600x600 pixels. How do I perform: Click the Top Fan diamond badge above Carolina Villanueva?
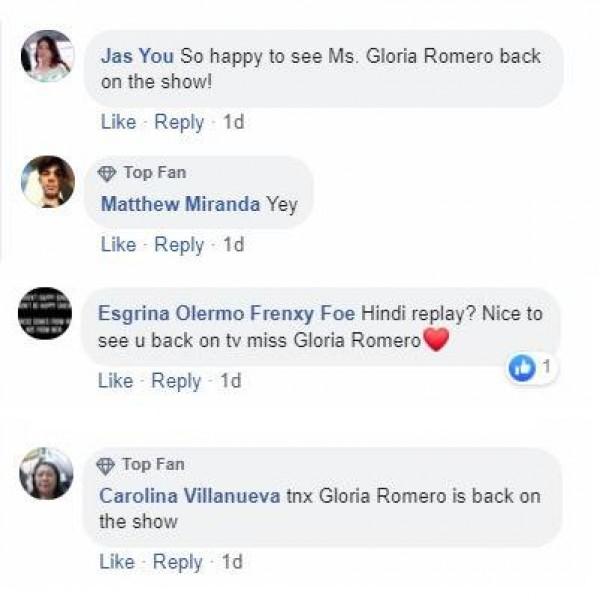(x=106, y=466)
